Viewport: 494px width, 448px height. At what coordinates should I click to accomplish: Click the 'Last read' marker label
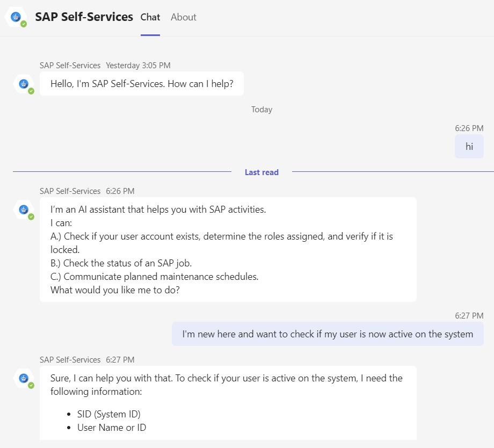(261, 172)
